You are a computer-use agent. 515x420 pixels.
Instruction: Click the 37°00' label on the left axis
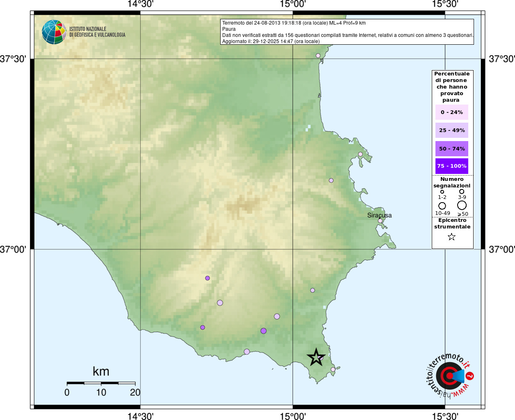coord(13,249)
